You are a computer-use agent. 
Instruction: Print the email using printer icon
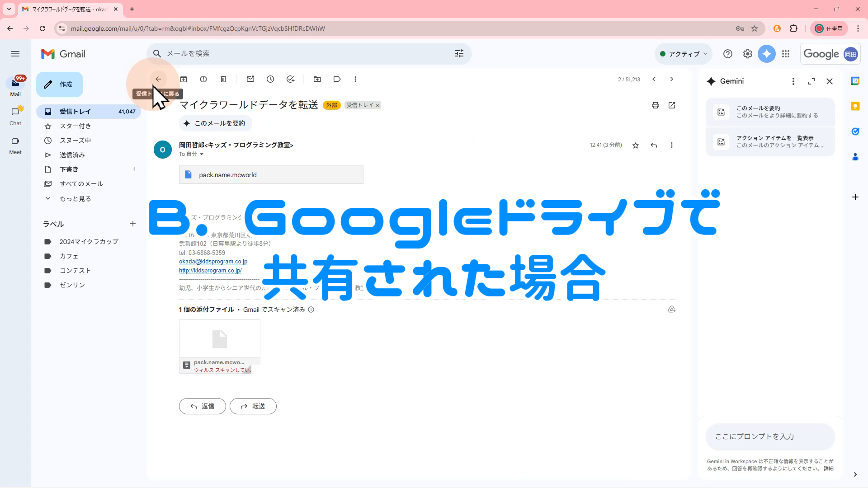[655, 105]
